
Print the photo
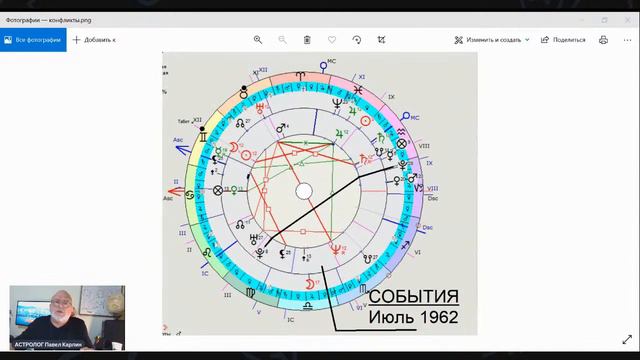(603, 40)
